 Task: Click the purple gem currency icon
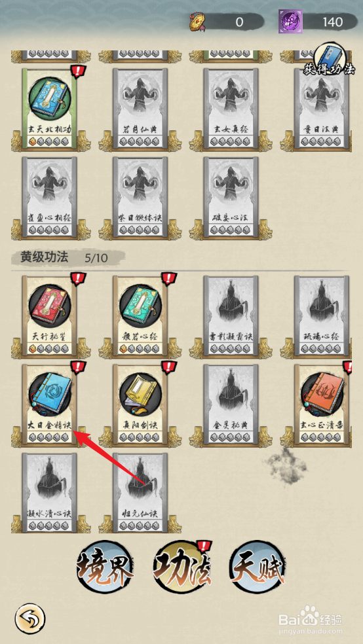290,22
